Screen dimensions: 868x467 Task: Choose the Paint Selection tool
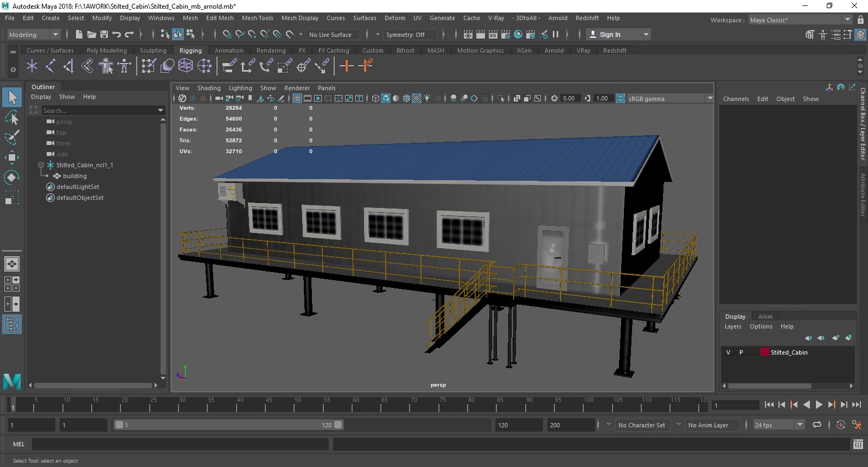coord(12,137)
